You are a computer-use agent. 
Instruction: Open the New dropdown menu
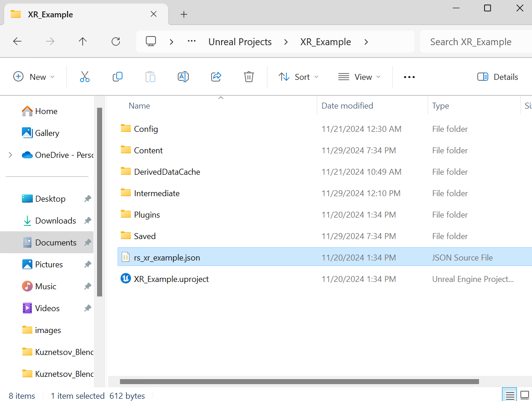(34, 77)
